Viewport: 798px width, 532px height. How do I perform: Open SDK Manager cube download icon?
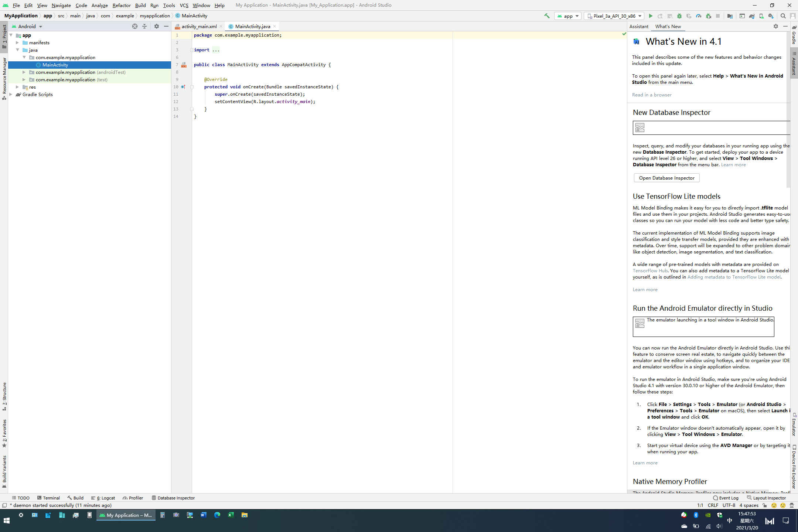(771, 16)
